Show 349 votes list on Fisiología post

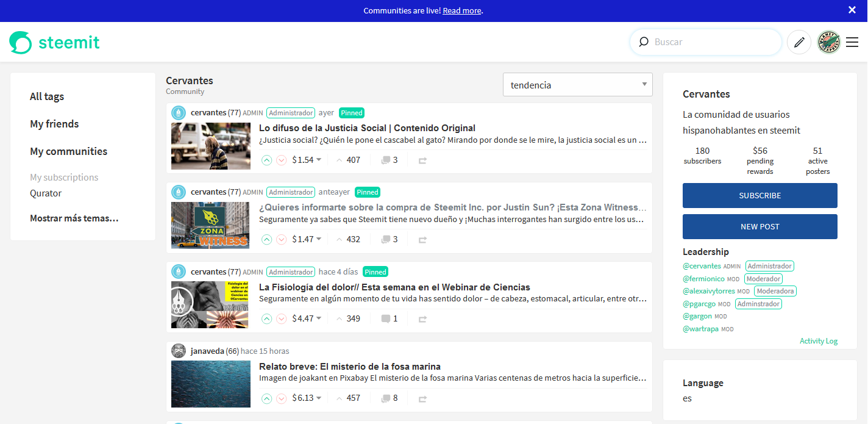coord(348,318)
